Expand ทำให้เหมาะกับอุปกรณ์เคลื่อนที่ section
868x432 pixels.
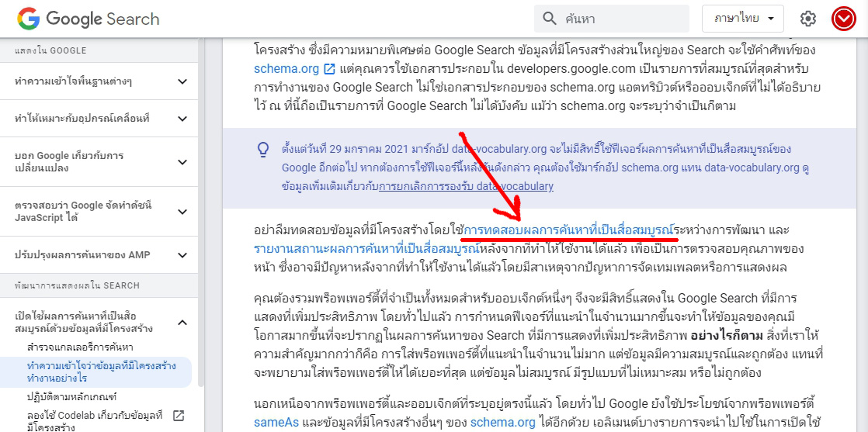[x=182, y=119]
